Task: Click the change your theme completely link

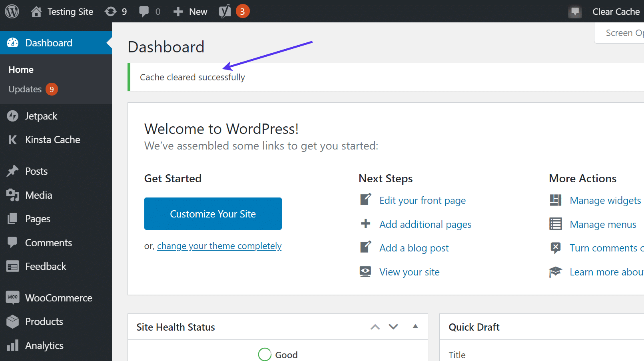Action: tap(219, 246)
